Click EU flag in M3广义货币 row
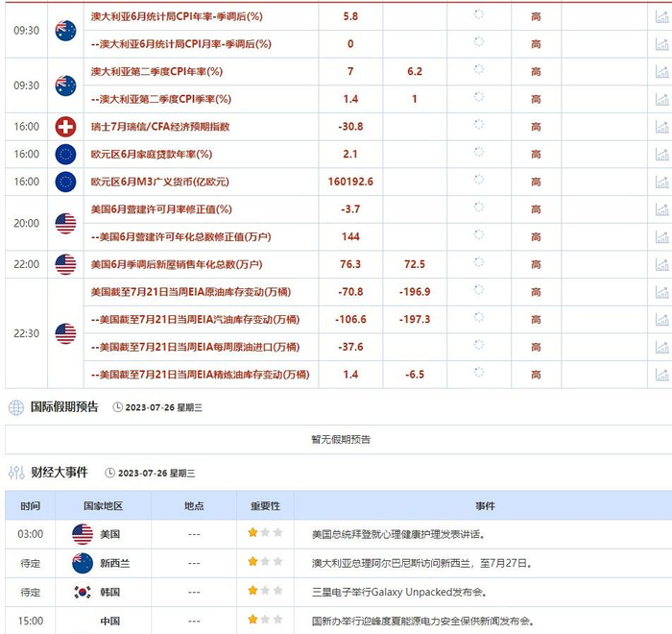This screenshot has width=672, height=634. (x=65, y=182)
